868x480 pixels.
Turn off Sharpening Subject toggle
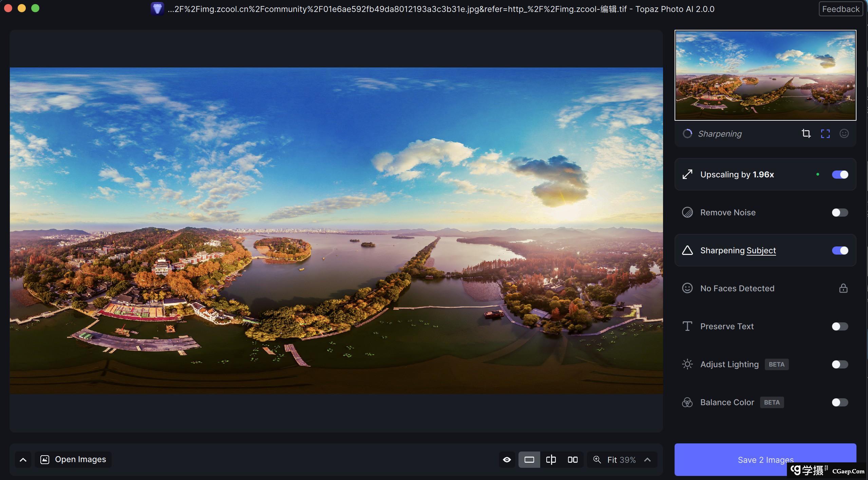pos(840,251)
